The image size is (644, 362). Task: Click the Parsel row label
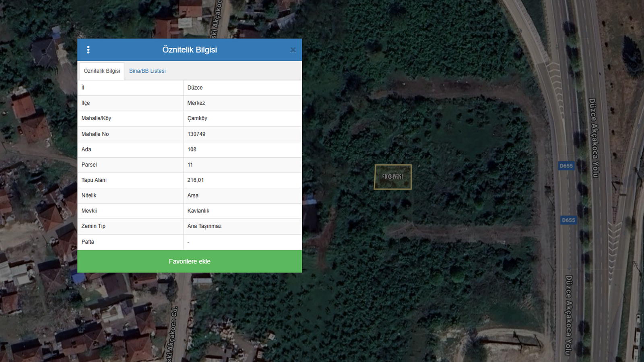pyautogui.click(x=89, y=165)
